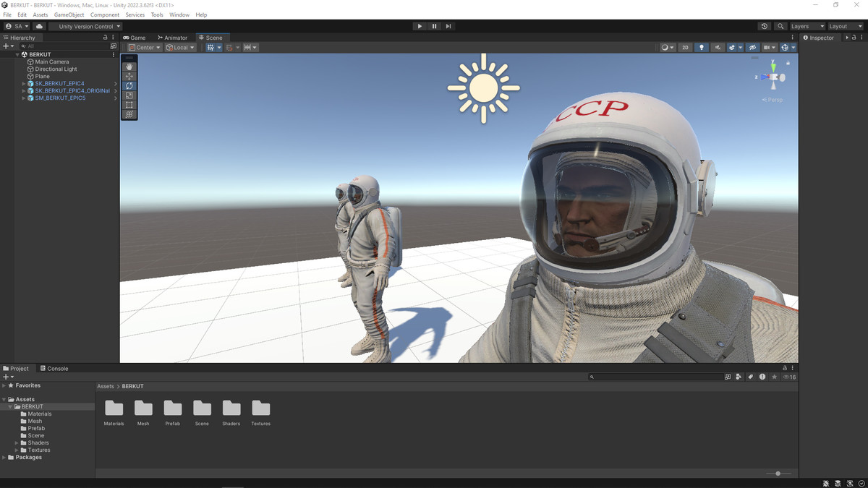This screenshot has width=868, height=488.
Task: Toggle scene audio mute button
Action: click(718, 48)
